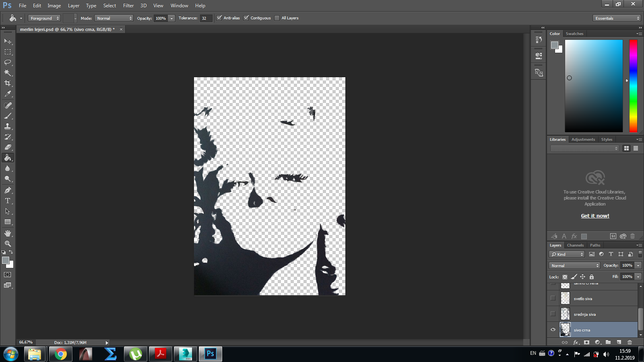Select the History Brush tool
The height and width of the screenshot is (362, 644).
tap(8, 137)
